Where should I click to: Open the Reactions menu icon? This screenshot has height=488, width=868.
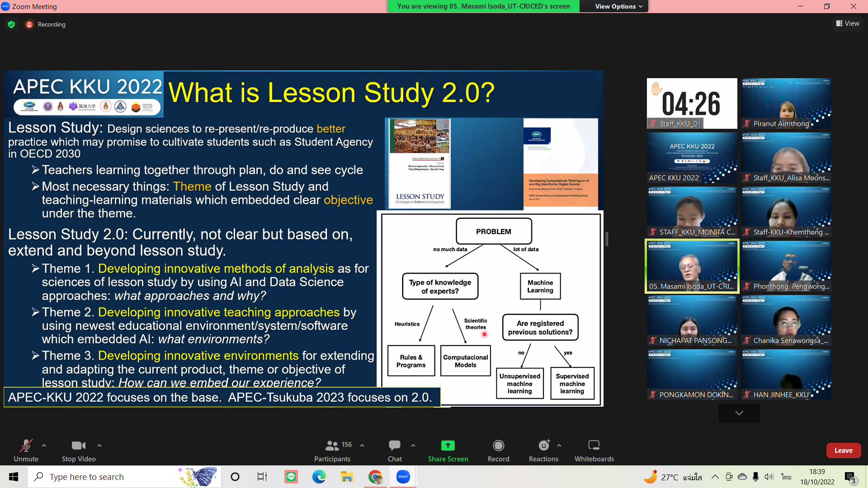[x=543, y=446]
